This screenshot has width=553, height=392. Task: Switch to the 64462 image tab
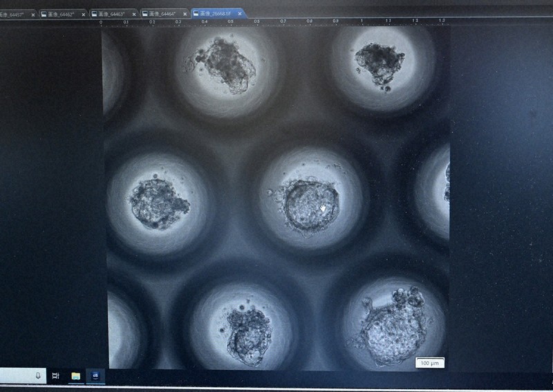(61, 14)
